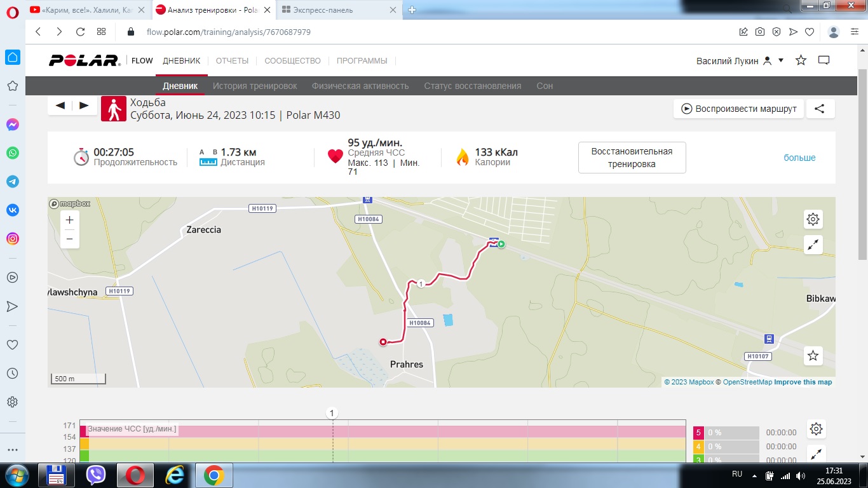This screenshot has height=488, width=868.
Task: Switch to the YouTube browser tab
Action: [88, 10]
